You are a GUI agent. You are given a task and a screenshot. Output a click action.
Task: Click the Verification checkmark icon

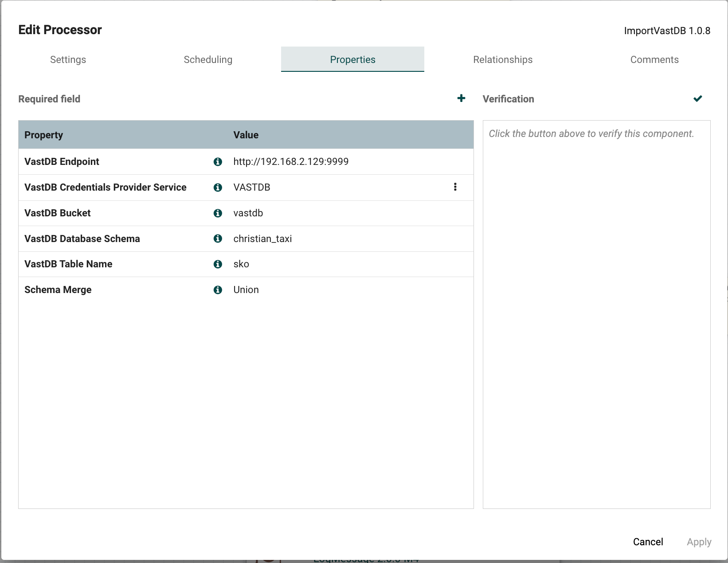(x=698, y=98)
